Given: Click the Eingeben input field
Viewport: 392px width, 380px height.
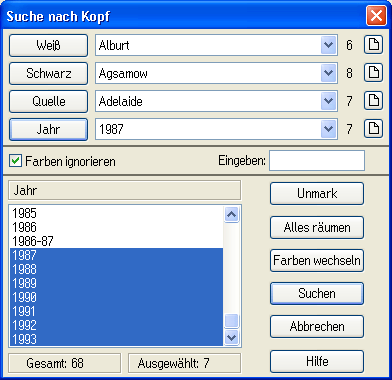Looking at the screenshot, I should coord(317,161).
